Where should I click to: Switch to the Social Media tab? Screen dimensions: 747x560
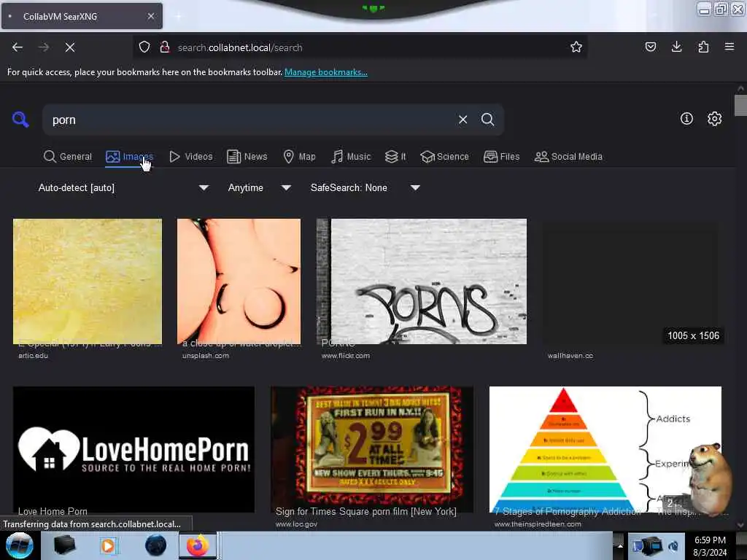(x=568, y=157)
